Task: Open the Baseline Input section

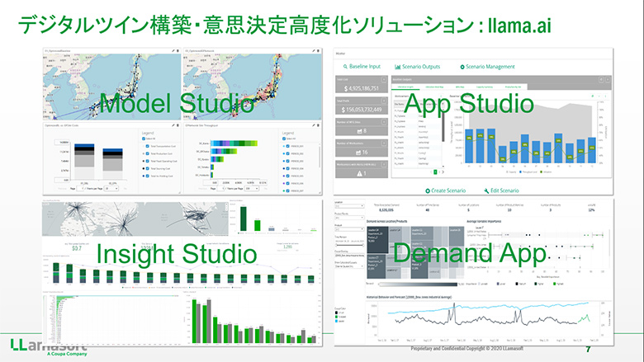Action: [x=365, y=67]
